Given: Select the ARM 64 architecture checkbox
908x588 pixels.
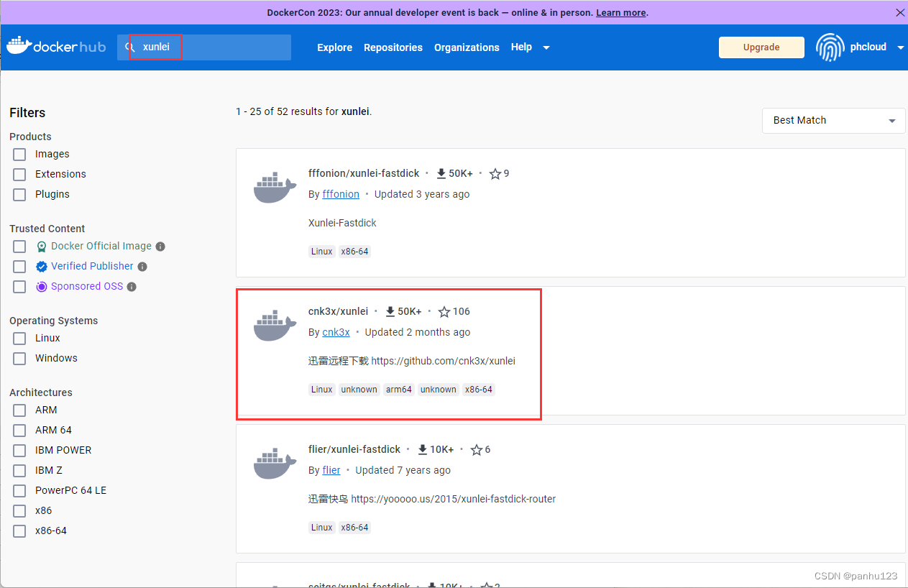Looking at the screenshot, I should click(19, 431).
